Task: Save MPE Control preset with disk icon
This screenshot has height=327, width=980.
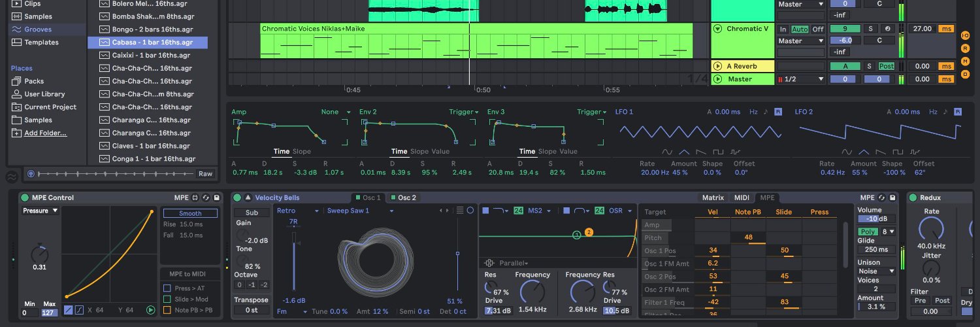Action: 216,198
